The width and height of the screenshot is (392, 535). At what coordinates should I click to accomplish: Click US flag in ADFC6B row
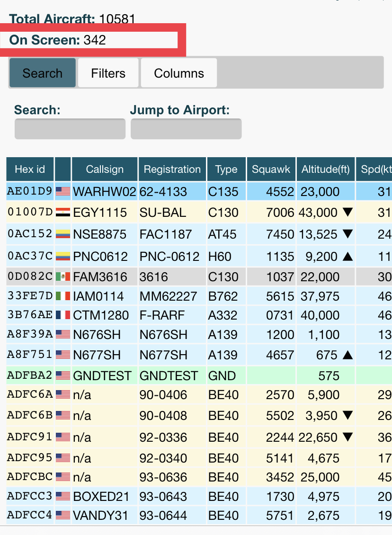click(63, 416)
